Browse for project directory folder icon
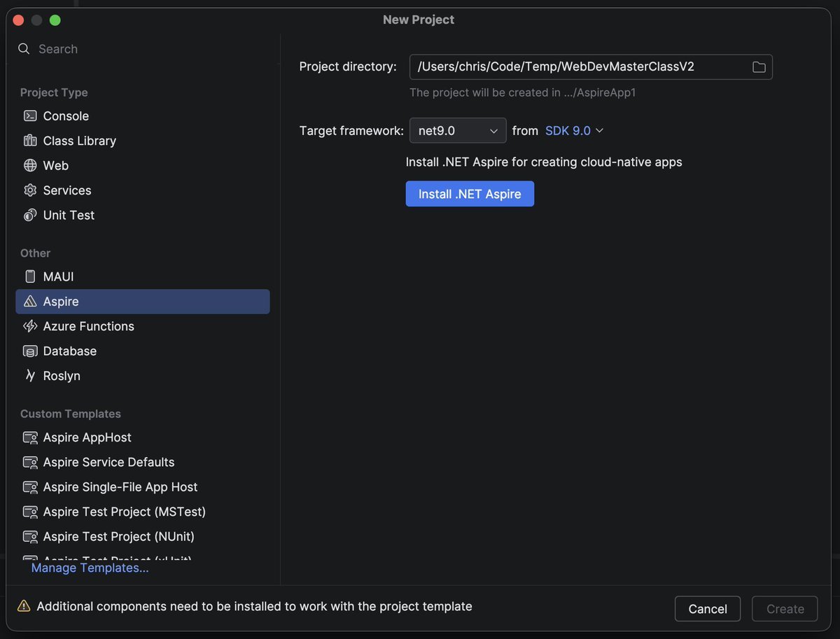 [759, 67]
